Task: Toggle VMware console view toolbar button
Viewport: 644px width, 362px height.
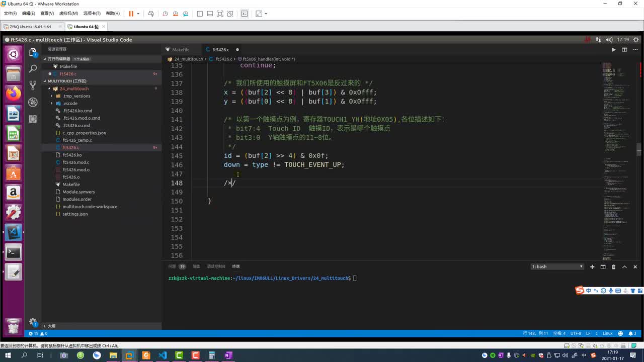Action: [245, 14]
